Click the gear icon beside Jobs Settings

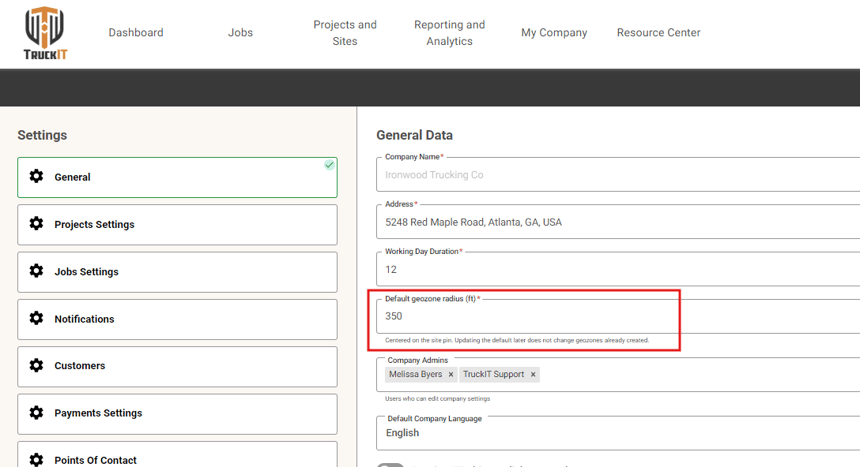(36, 271)
